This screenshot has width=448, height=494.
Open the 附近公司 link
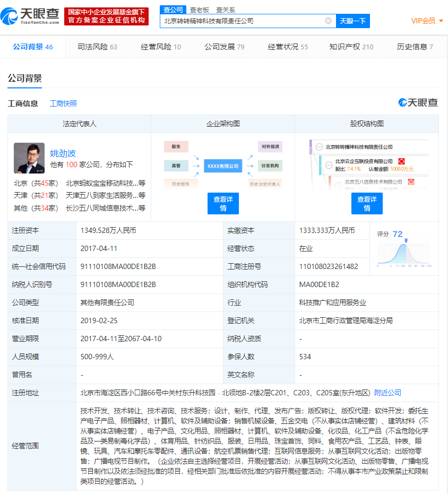pos(387,393)
